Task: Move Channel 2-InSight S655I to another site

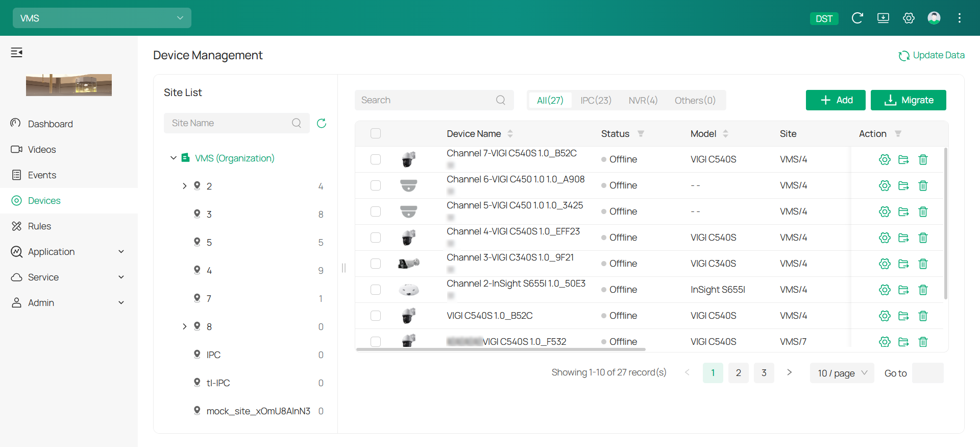Action: [x=903, y=290]
